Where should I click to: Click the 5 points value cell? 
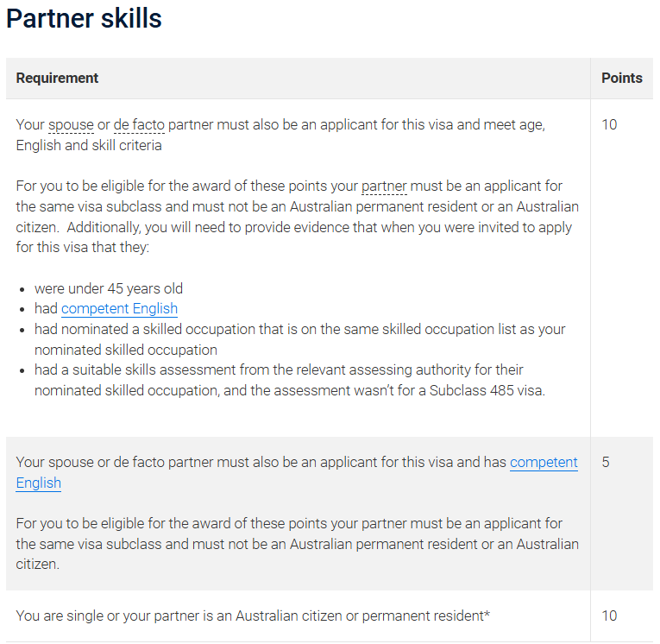click(x=606, y=463)
